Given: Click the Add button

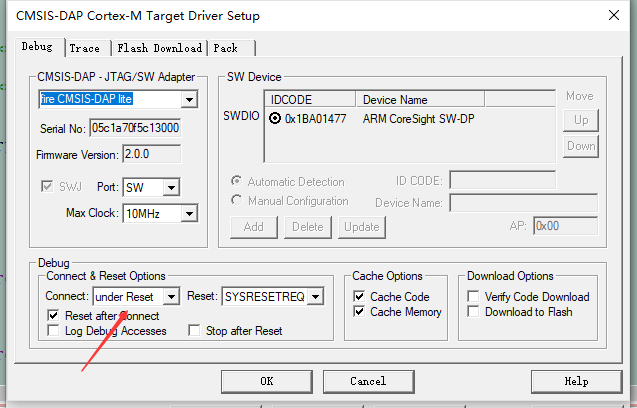Looking at the screenshot, I should tap(254, 227).
